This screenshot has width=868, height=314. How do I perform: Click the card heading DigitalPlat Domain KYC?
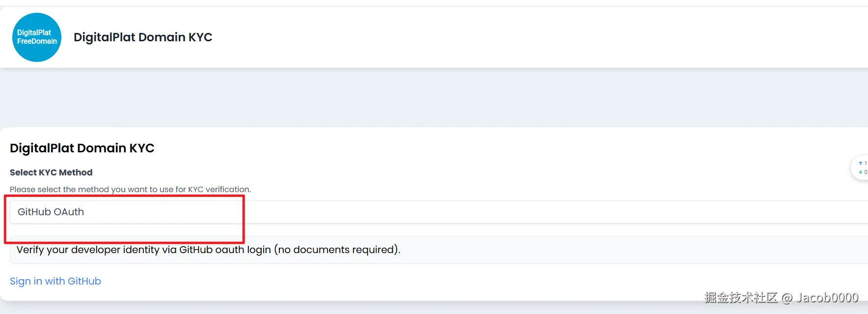82,148
